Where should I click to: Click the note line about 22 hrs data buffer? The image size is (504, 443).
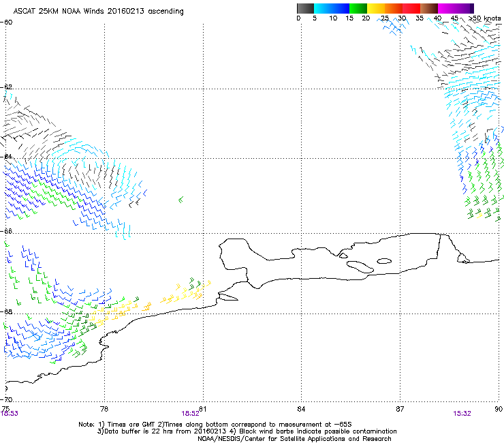[247, 431]
